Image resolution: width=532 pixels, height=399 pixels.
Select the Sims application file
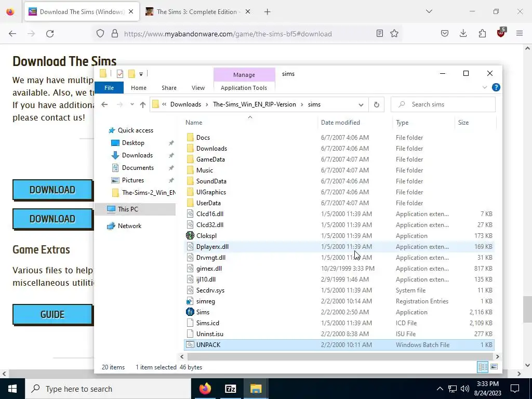(203, 312)
